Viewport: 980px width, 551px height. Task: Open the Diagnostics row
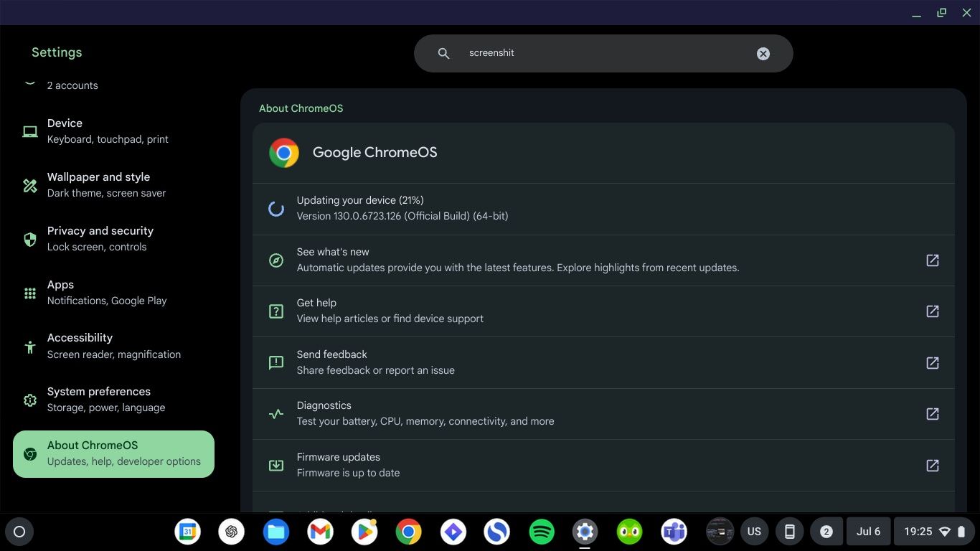pyautogui.click(x=603, y=414)
